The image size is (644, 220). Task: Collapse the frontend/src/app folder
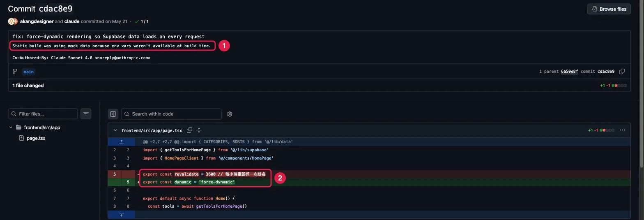[x=11, y=127]
